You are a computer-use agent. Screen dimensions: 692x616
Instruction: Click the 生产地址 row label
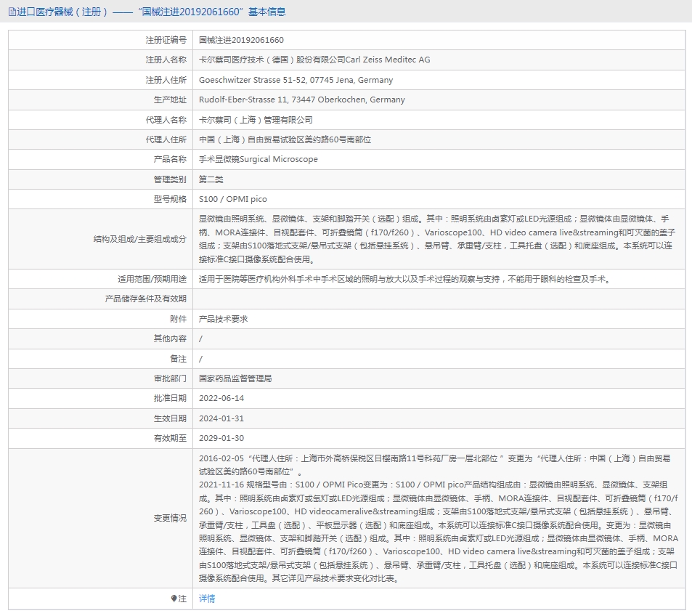(x=170, y=100)
